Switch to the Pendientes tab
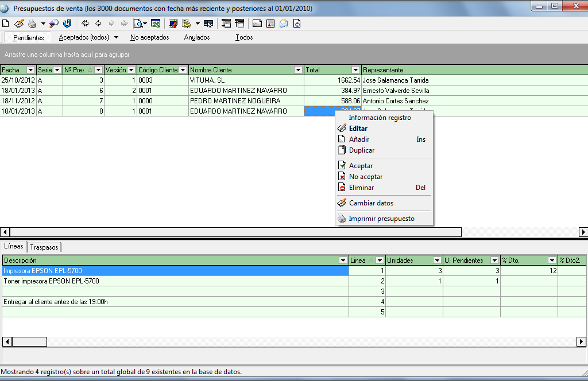588x381 pixels. click(x=29, y=37)
